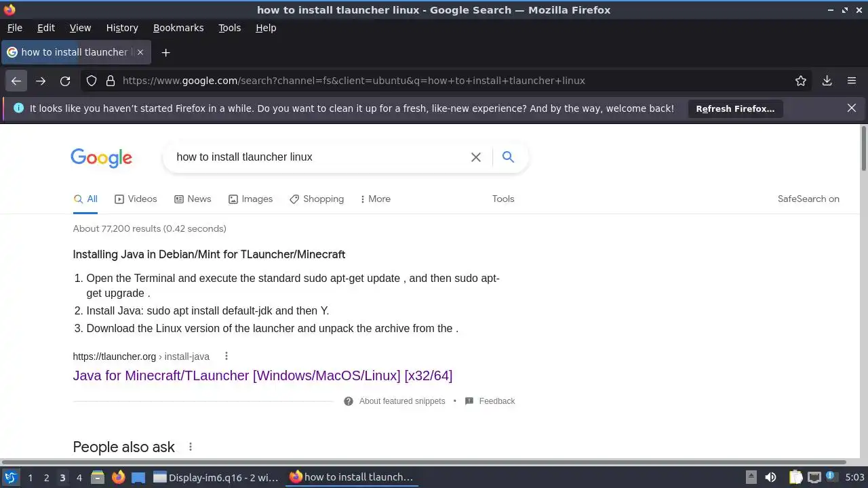Click the tlauncher.org install-java URL
The height and width of the screenshot is (488, 868).
click(x=141, y=357)
